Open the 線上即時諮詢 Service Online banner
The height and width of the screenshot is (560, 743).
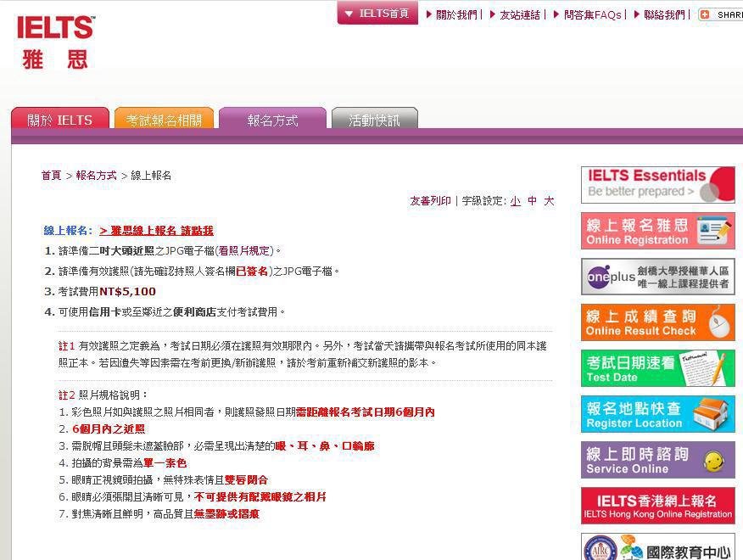[x=657, y=460]
